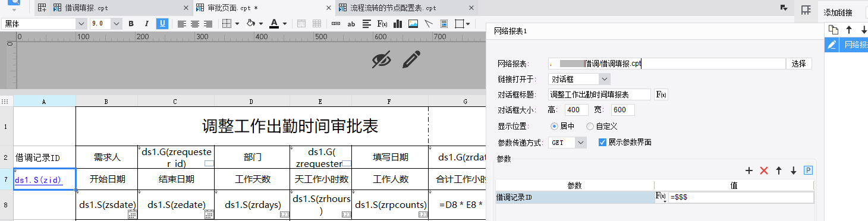The image size is (868, 221).
Task: Insert slope line element
Action: pyautogui.click(x=429, y=24)
